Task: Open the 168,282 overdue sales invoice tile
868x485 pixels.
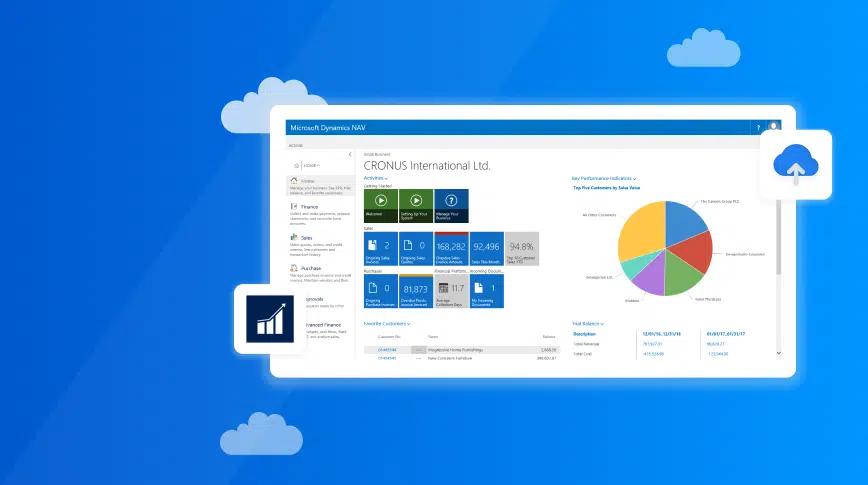Action: coord(451,249)
